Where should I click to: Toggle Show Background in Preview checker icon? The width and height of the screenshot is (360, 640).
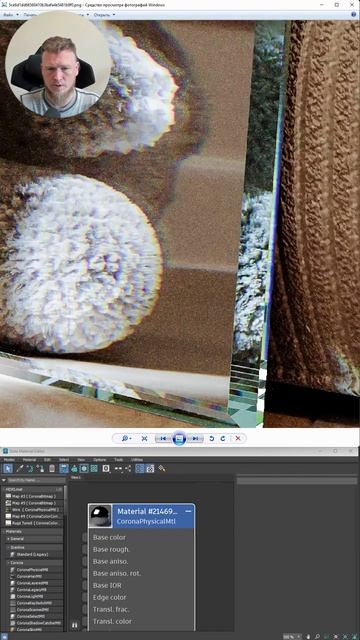click(94, 469)
